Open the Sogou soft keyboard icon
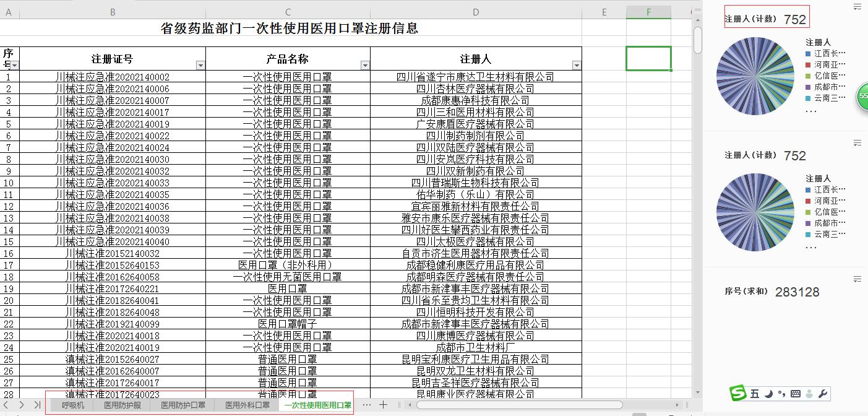Viewport: 868px width, 416px height. (x=796, y=393)
